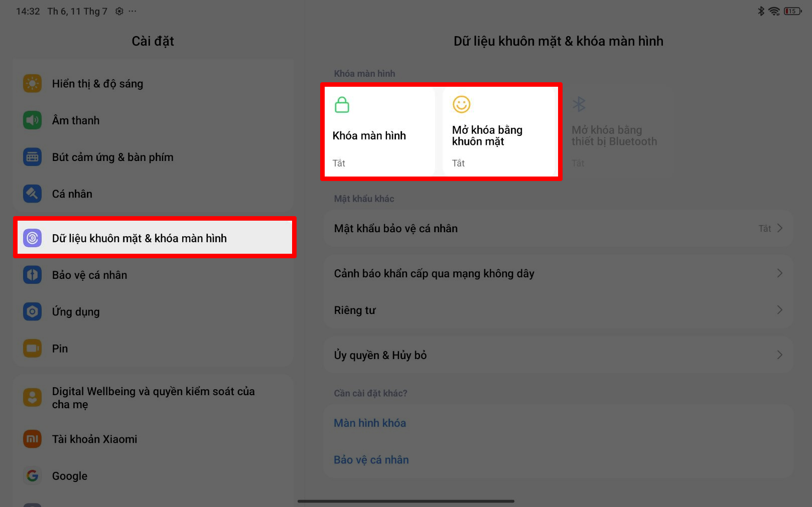The width and height of the screenshot is (812, 507).
Task: Open the Bảo vệ cá nhân link
Action: (x=371, y=459)
